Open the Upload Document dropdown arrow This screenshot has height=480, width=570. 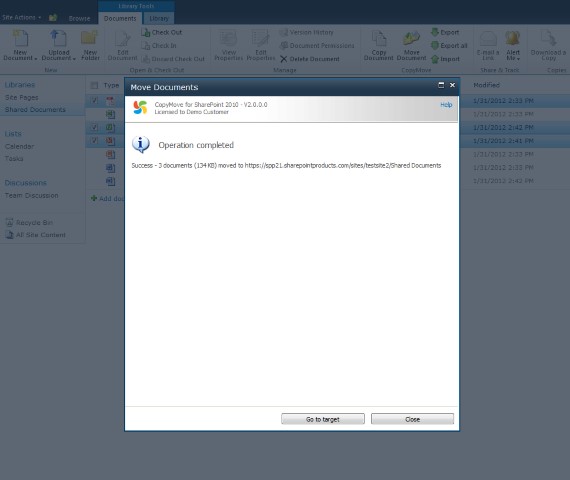tap(74, 59)
